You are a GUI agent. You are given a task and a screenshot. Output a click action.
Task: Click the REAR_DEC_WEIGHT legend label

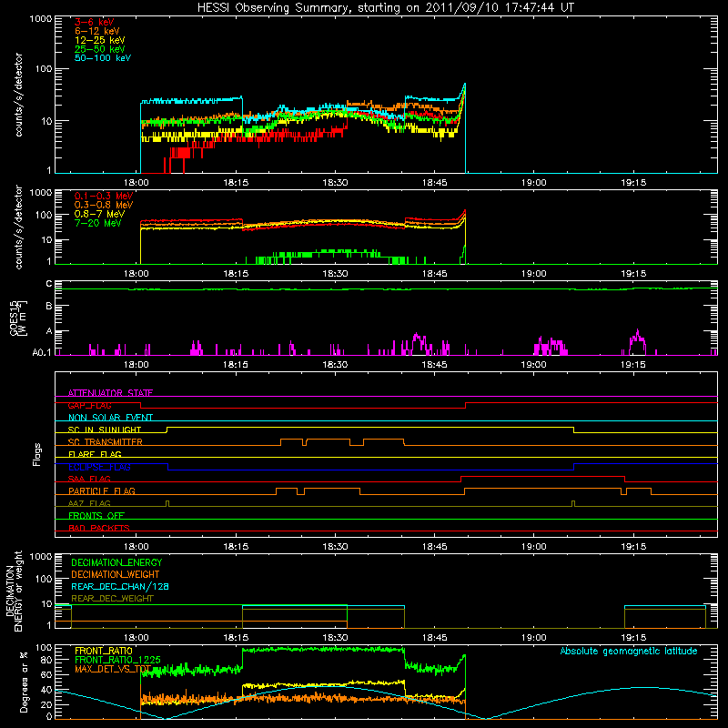pyautogui.click(x=112, y=599)
